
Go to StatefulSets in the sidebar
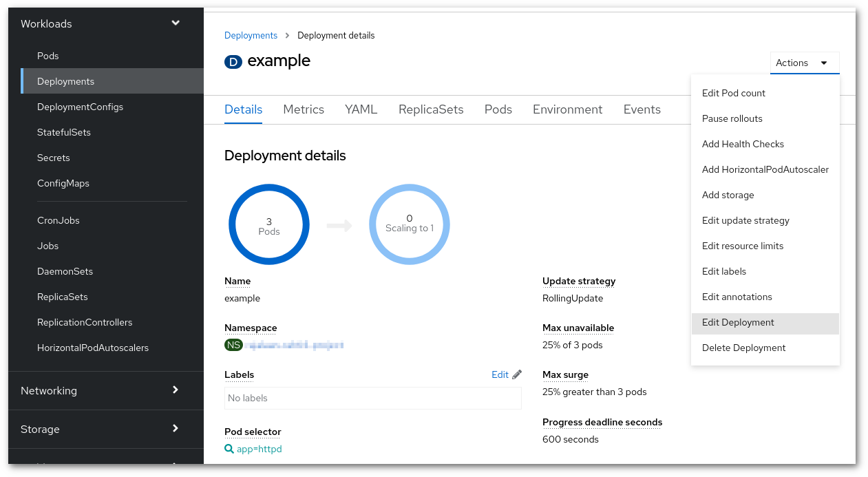tap(64, 132)
